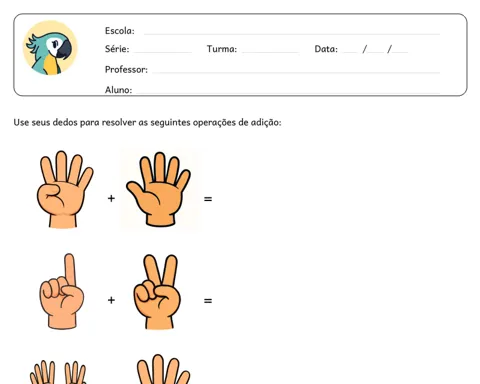The width and height of the screenshot is (480, 384).
Task: Click the Professor blank line
Action: click(296, 72)
